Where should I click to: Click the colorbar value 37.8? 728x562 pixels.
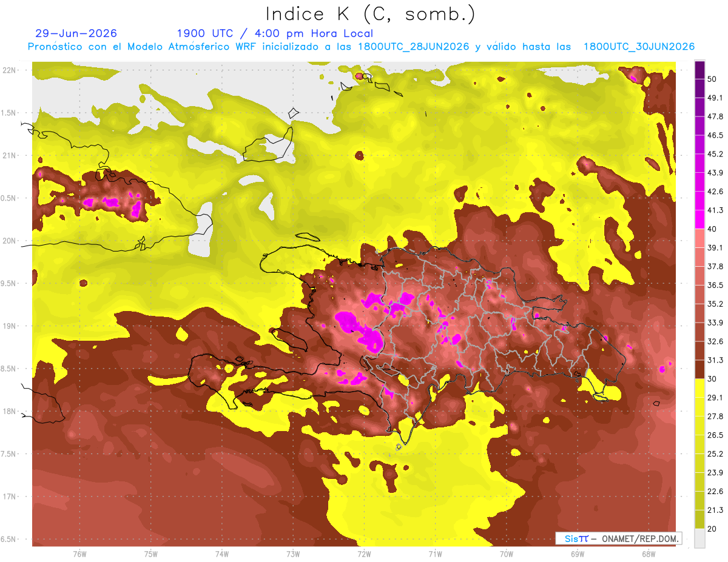(x=715, y=266)
